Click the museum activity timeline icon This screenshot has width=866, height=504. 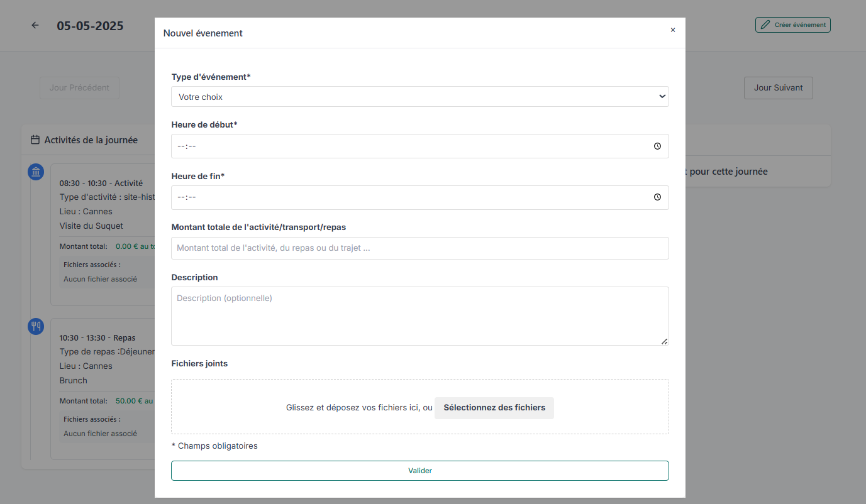(36, 172)
